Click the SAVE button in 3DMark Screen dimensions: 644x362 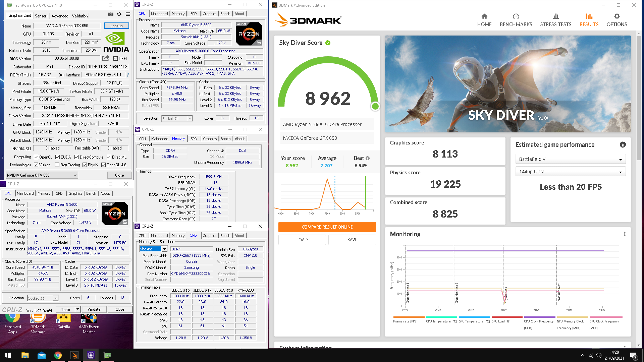click(352, 240)
